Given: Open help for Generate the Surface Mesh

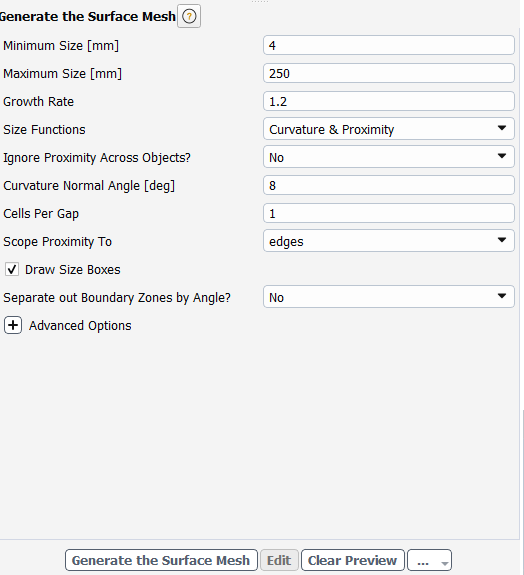Looking at the screenshot, I should pos(189,16).
